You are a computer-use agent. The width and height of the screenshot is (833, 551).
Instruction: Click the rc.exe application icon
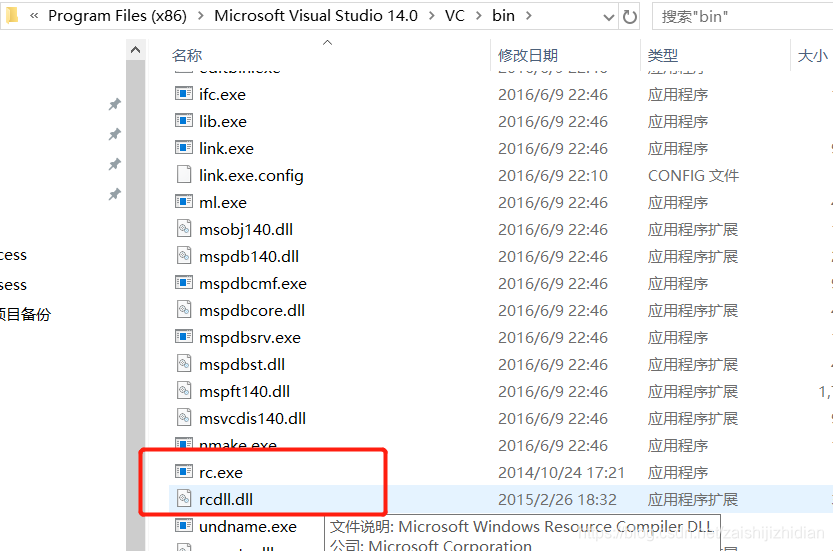[184, 472]
